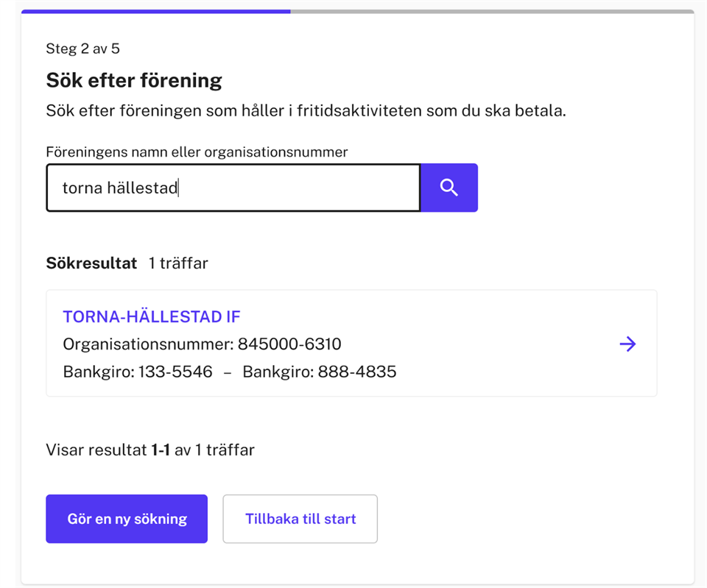Click the text "Bankgiro: 133-5546"
Viewport: 707px width, 588px height.
coord(138,372)
